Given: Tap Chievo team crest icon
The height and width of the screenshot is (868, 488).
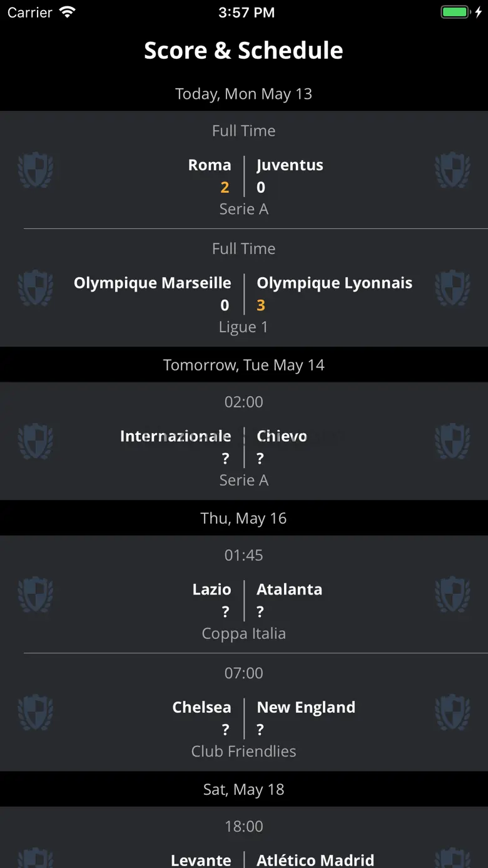Looking at the screenshot, I should pyautogui.click(x=452, y=441).
